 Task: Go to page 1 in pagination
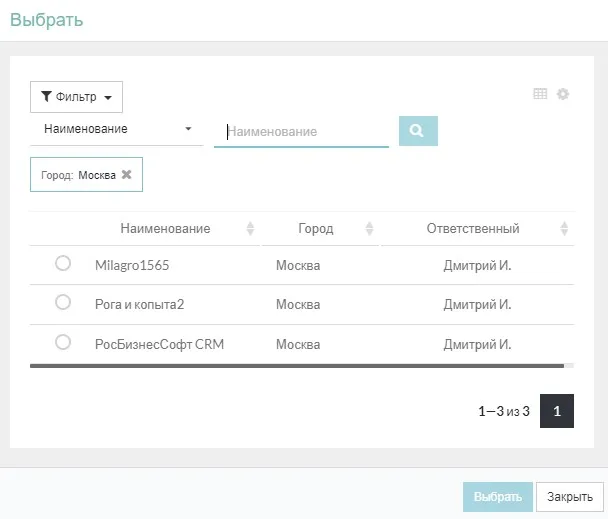pos(557,411)
